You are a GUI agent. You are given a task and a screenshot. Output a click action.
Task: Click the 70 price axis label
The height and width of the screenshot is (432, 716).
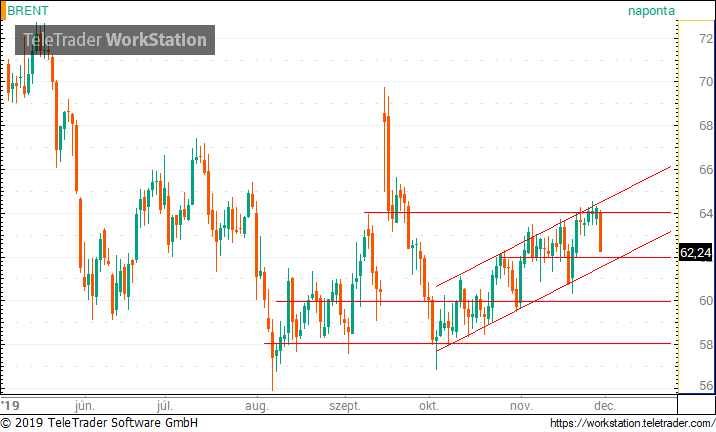pyautogui.click(x=706, y=82)
